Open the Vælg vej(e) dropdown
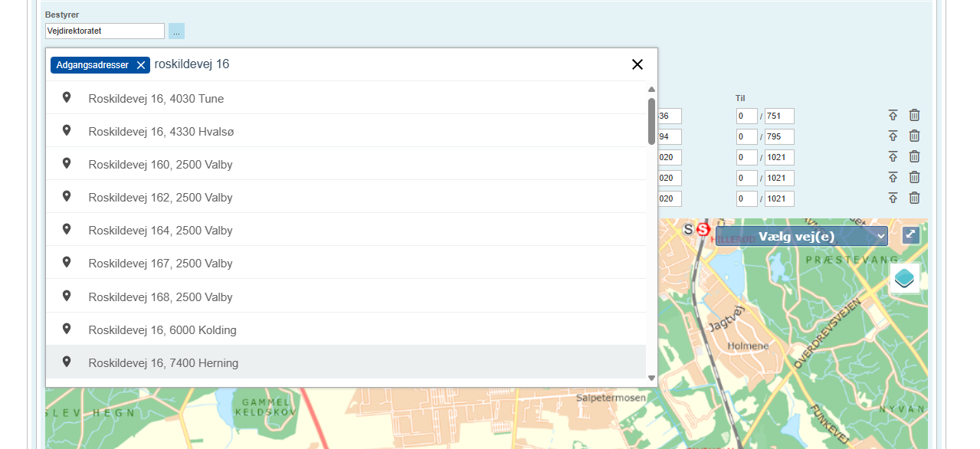The height and width of the screenshot is (449, 980). (801, 236)
